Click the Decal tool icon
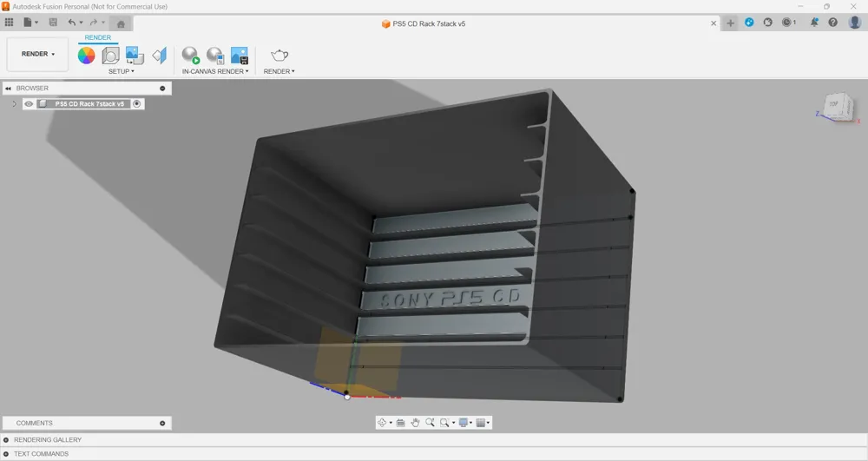 click(x=159, y=56)
